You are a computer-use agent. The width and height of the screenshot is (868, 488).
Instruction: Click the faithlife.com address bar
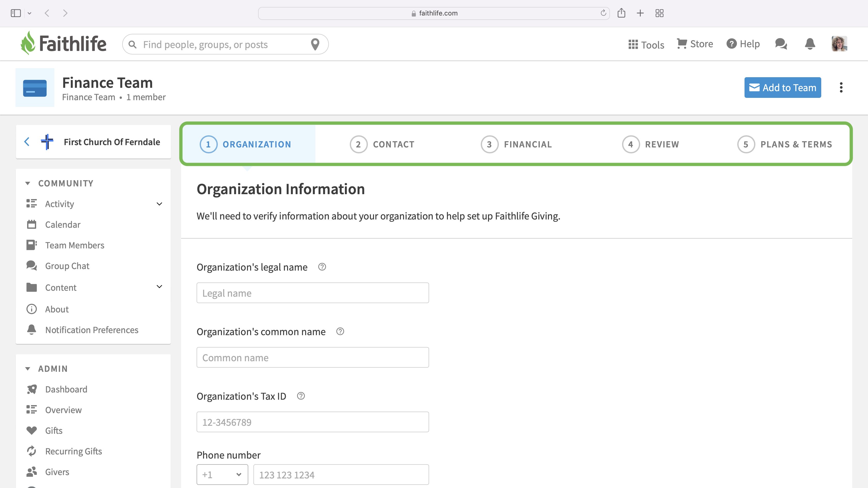tap(434, 13)
